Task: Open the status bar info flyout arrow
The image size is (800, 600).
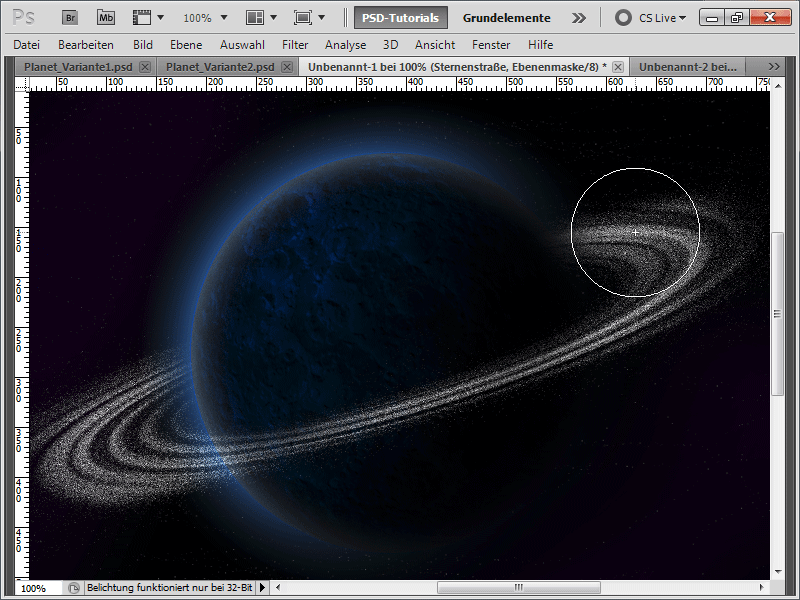Action: pyautogui.click(x=262, y=588)
